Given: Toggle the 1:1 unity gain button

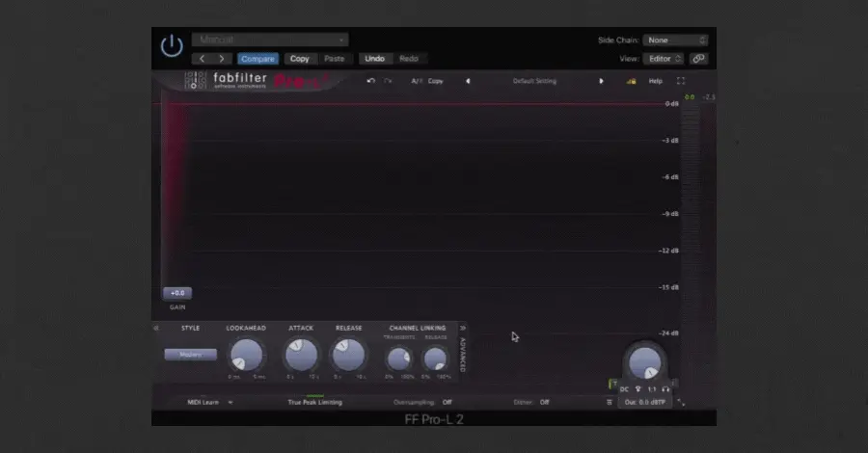Looking at the screenshot, I should 652,389.
